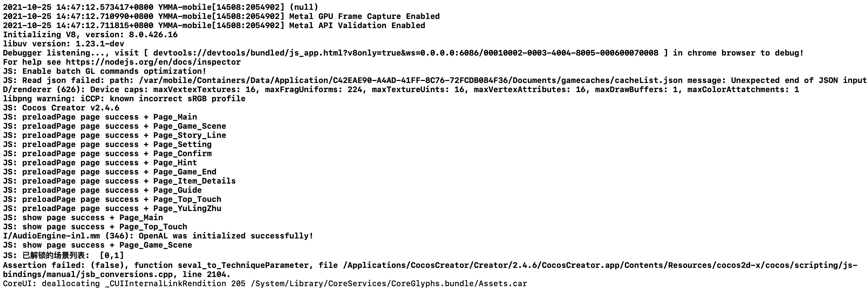Screen dimensions: 868x294
Task: Click the "Cocos Creator v2.4.6" line
Action: (x=61, y=108)
